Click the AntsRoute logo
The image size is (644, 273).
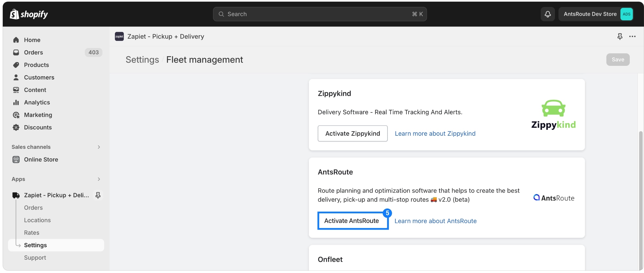point(554,198)
